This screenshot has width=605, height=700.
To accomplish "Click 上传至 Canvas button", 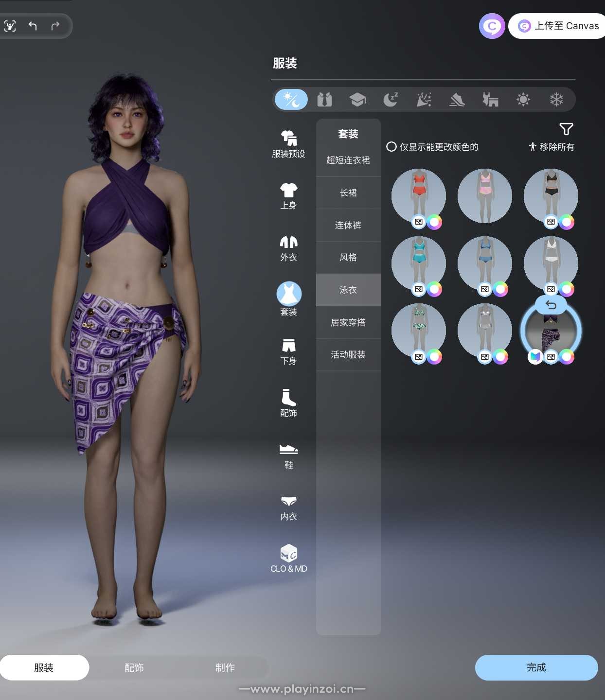I will point(558,26).
